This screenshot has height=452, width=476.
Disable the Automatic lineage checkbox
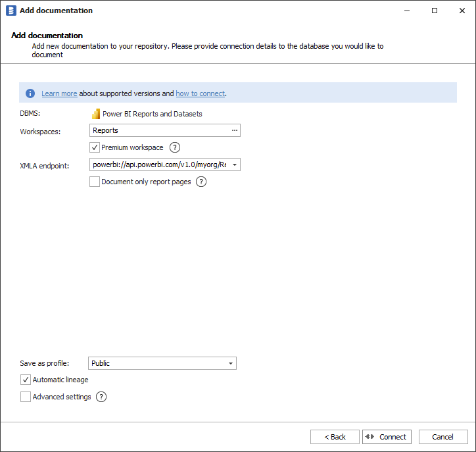coord(26,380)
